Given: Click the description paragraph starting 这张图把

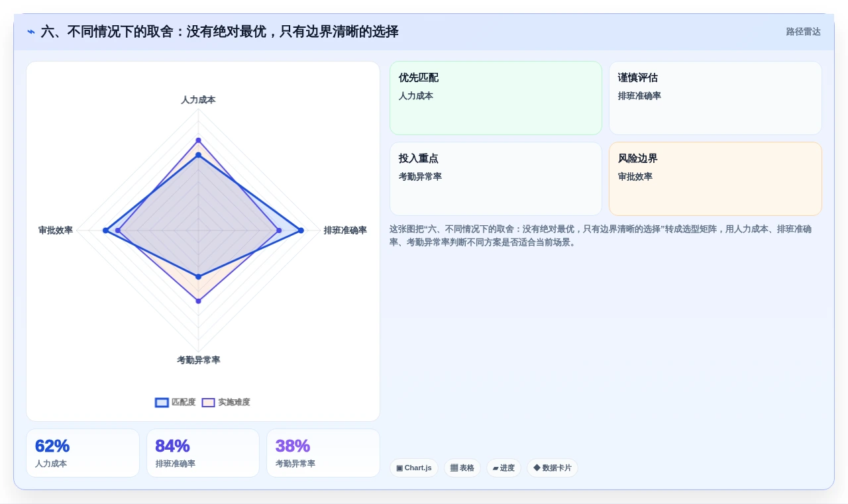Looking at the screenshot, I should (x=600, y=236).
